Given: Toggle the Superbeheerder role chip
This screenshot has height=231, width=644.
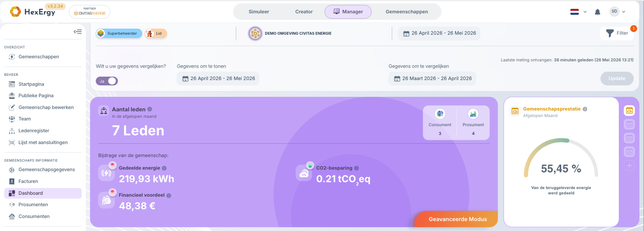Looking at the screenshot, I should point(119,34).
